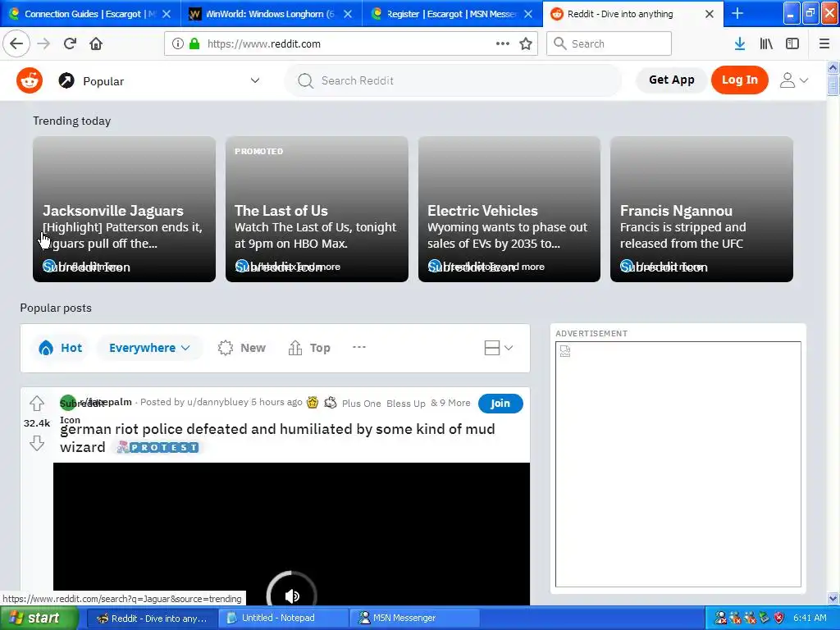Select the Top sort option
The width and height of the screenshot is (840, 630).
(309, 348)
